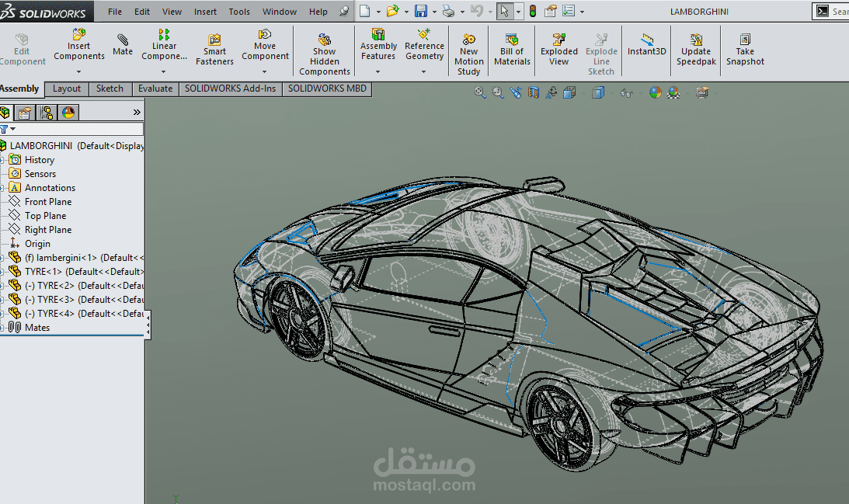The height and width of the screenshot is (504, 849).
Task: Open the DisplayManager tab
Action: pos(69,113)
